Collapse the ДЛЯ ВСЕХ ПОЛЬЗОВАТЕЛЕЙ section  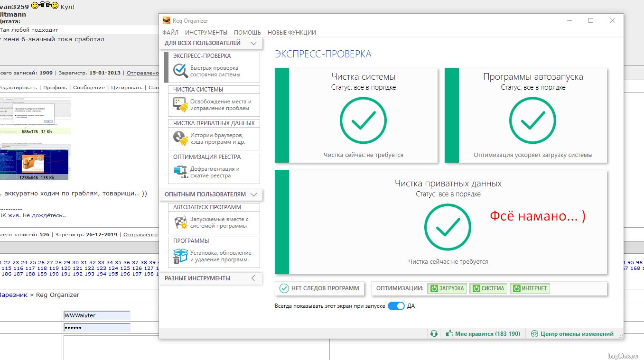pyautogui.click(x=254, y=43)
